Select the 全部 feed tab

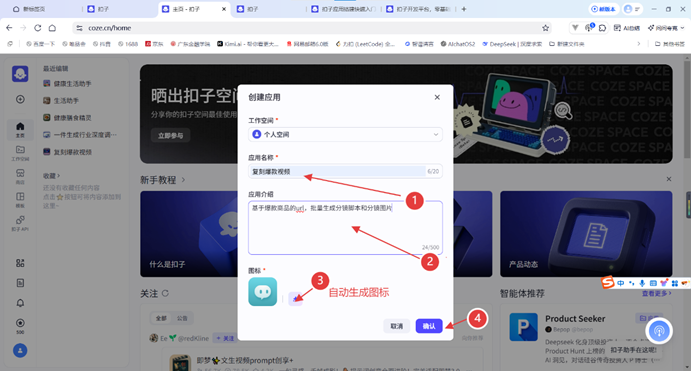coord(161,318)
